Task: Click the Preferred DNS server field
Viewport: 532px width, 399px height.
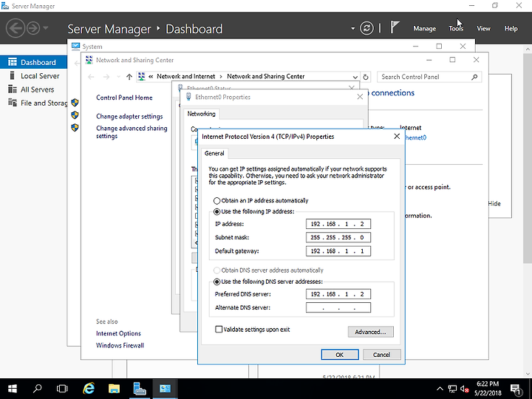Action: (x=338, y=294)
